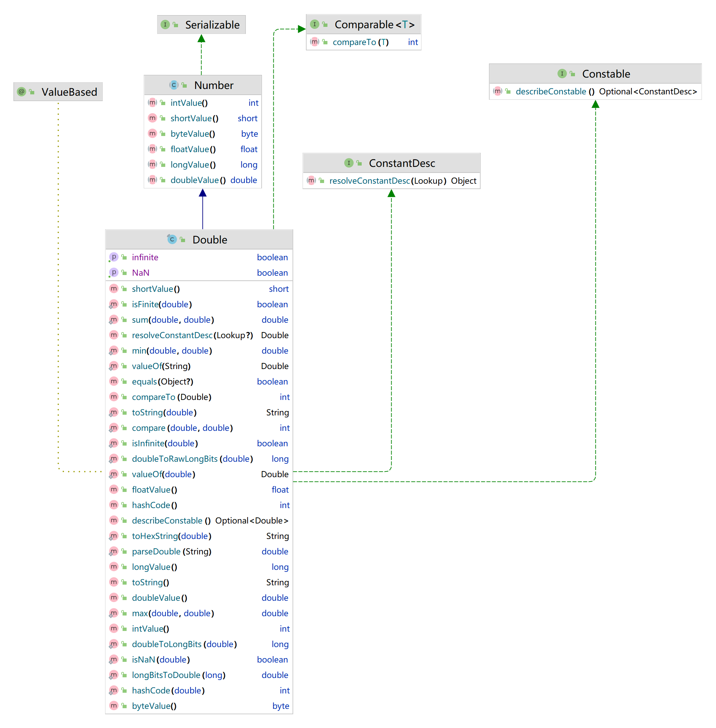This screenshot has height=728, width=716.
Task: Click the ConstantDesc interface icon
Action: coord(349,163)
